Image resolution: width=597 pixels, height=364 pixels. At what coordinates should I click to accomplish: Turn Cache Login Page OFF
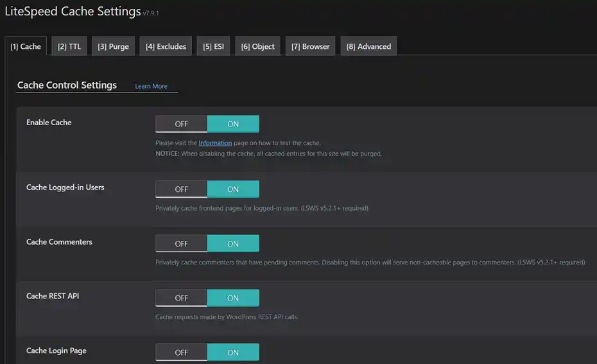click(181, 352)
